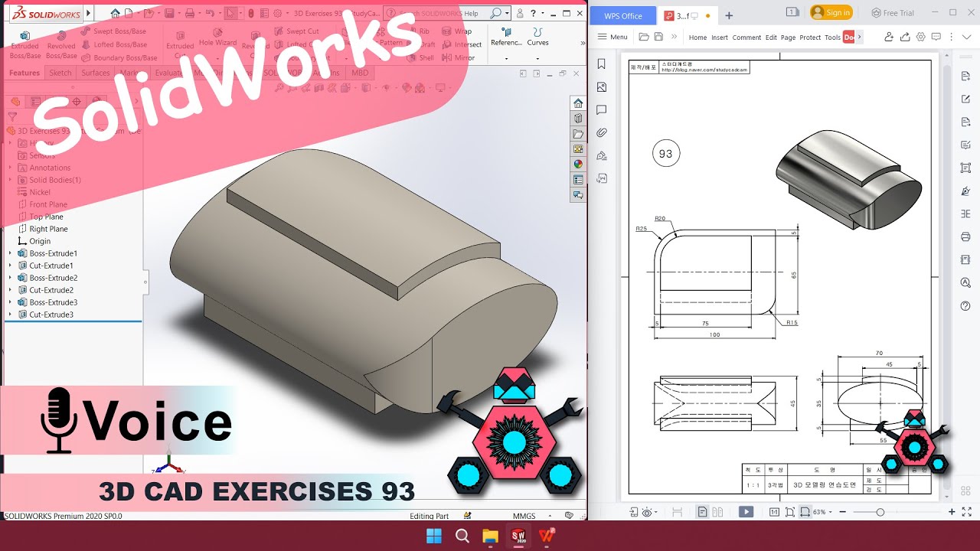Click the filter funnel in the feature tree

point(12,117)
